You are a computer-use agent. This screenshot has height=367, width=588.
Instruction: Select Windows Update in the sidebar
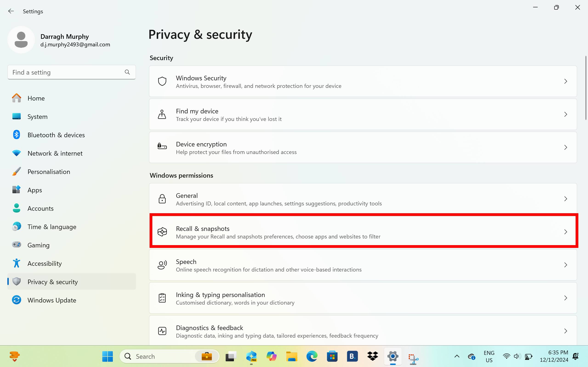tap(51, 300)
